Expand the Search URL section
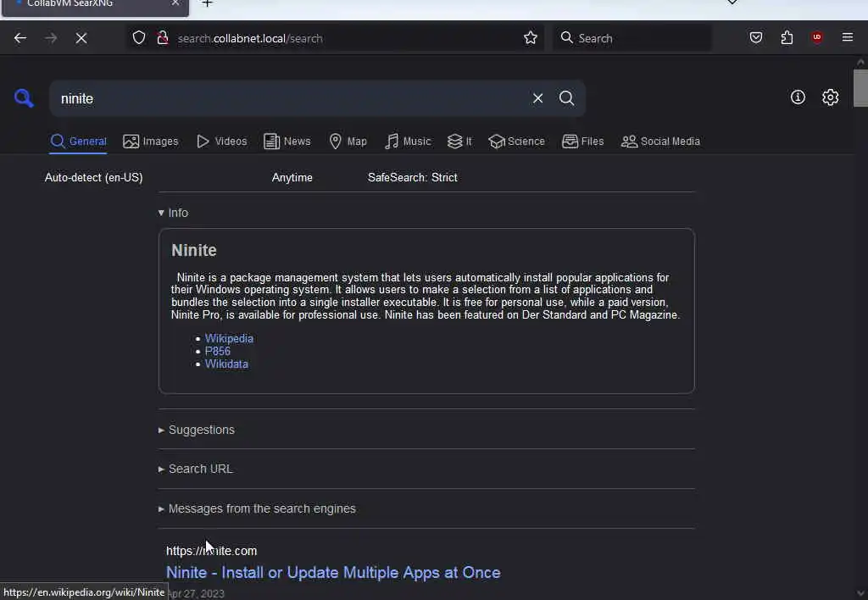The height and width of the screenshot is (600, 868). click(196, 469)
